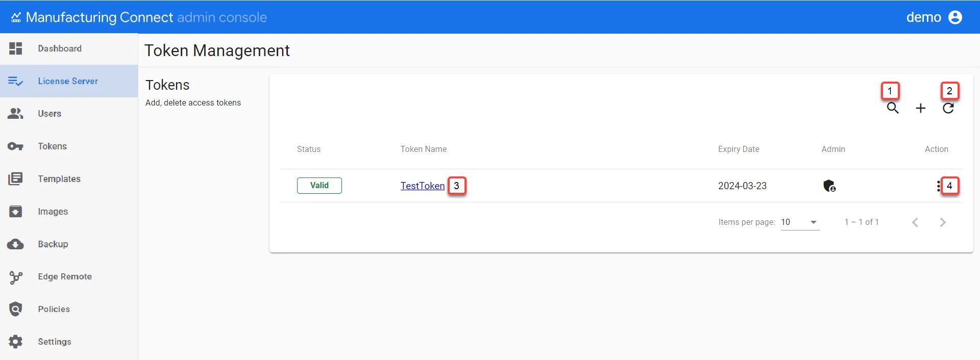Image resolution: width=980 pixels, height=360 pixels.
Task: Click the Admin column header
Action: [x=834, y=149]
